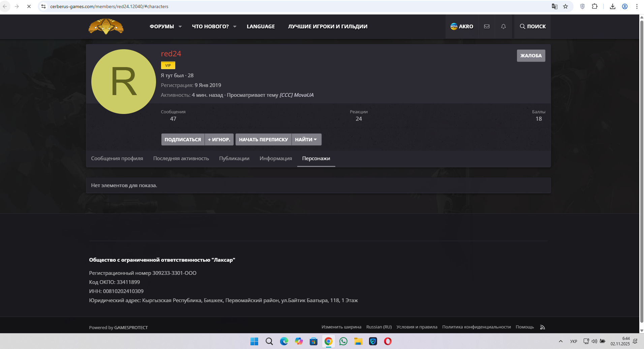Click the red24 avatar image
This screenshot has width=644, height=349.
pos(124,82)
